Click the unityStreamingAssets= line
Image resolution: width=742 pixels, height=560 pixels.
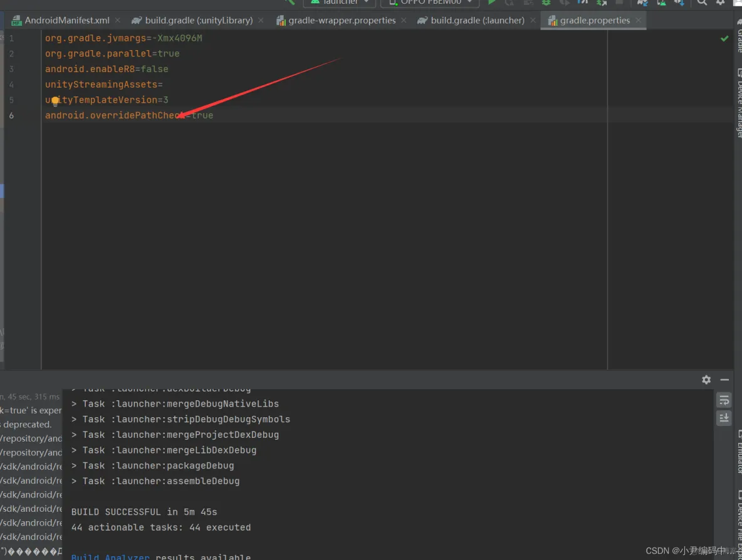point(103,85)
